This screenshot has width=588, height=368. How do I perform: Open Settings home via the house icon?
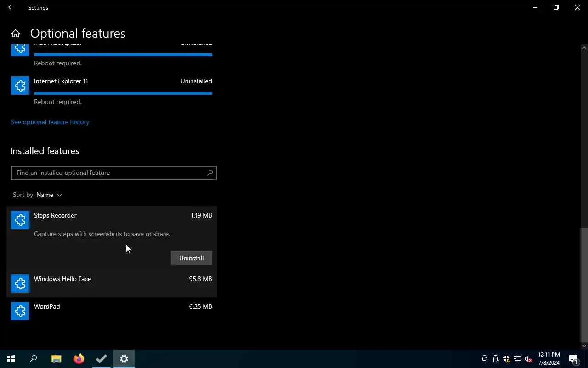[16, 34]
